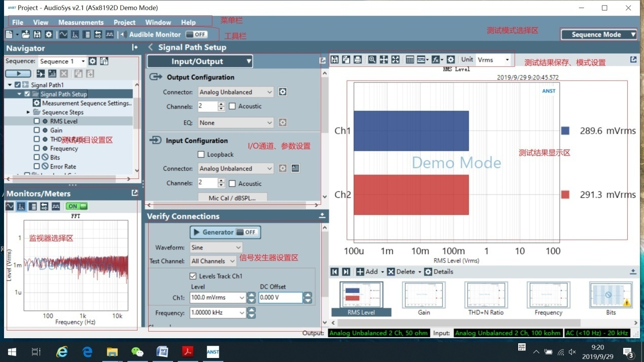
Task: Open output connector settings gear
Action: (283, 92)
